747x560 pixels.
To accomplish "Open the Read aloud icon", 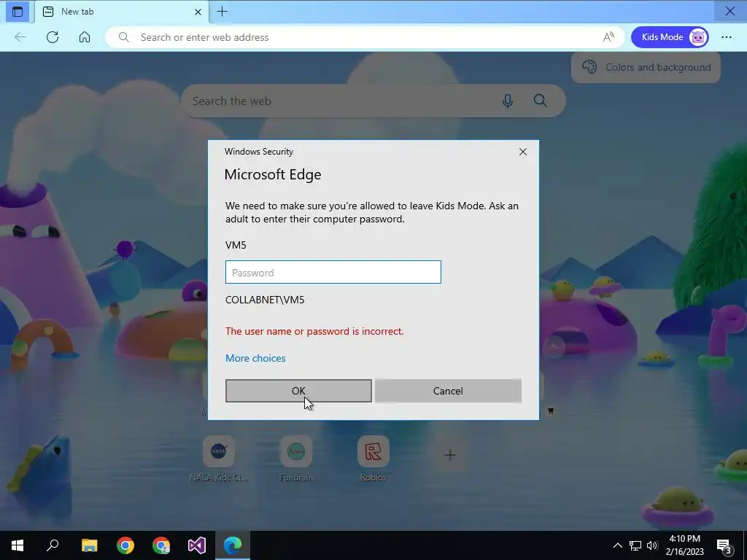I will pos(608,37).
